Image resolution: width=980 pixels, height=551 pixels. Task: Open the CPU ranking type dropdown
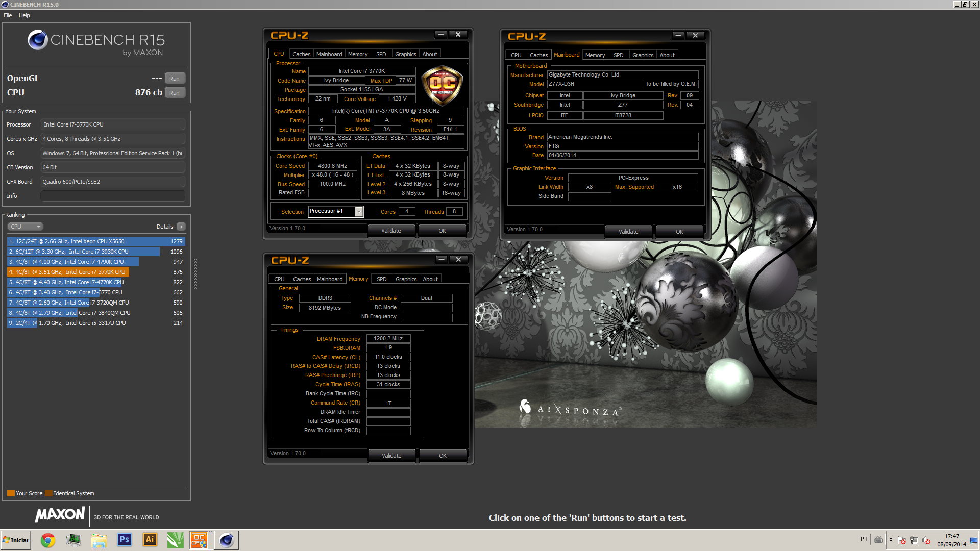[x=24, y=227]
